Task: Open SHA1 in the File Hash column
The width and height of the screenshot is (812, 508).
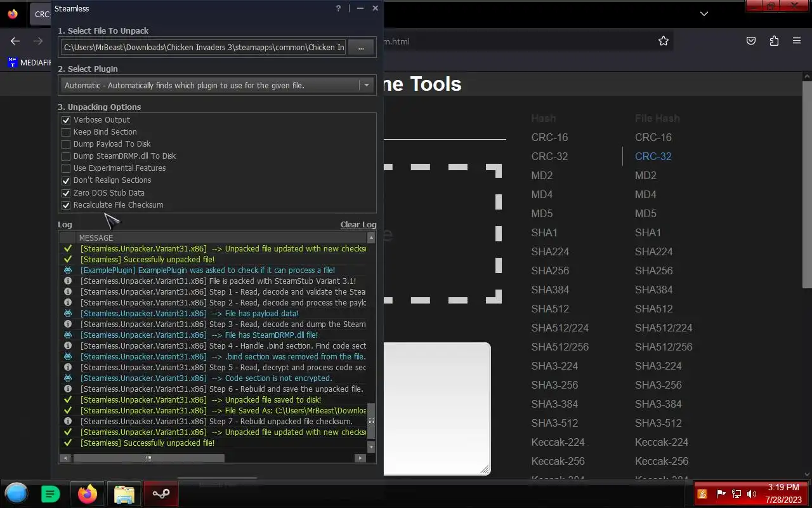Action: click(648, 232)
